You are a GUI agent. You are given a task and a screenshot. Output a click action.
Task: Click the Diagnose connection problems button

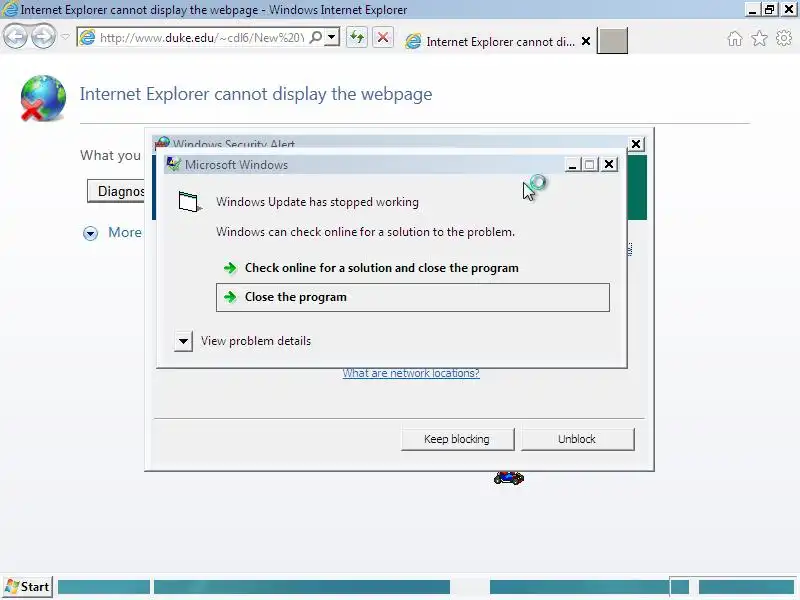pyautogui.click(x=116, y=191)
